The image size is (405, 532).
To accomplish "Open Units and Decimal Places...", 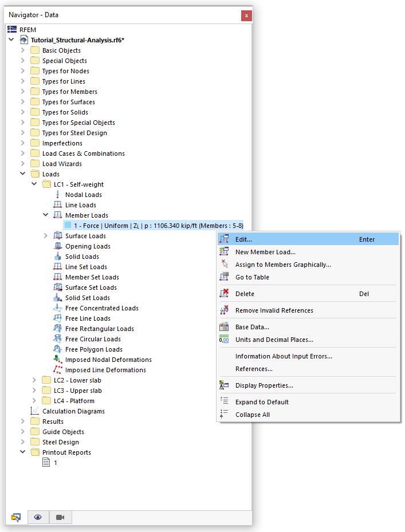I will coord(308,339).
